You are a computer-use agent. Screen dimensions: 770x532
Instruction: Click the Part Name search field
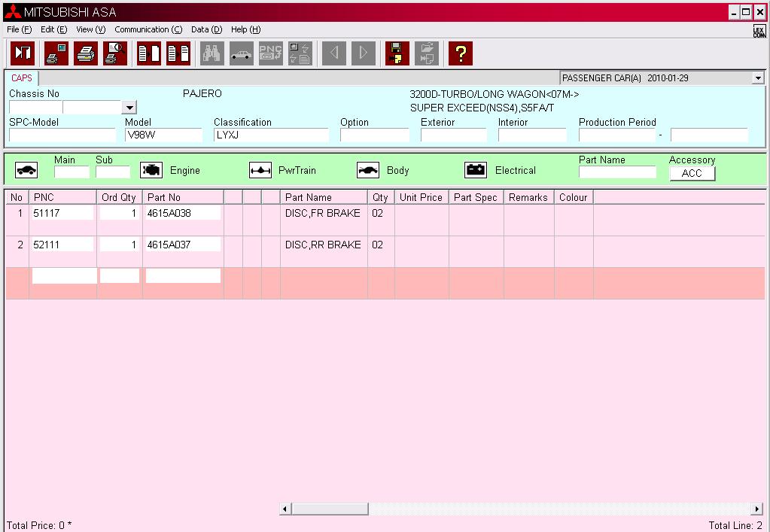[x=617, y=172]
